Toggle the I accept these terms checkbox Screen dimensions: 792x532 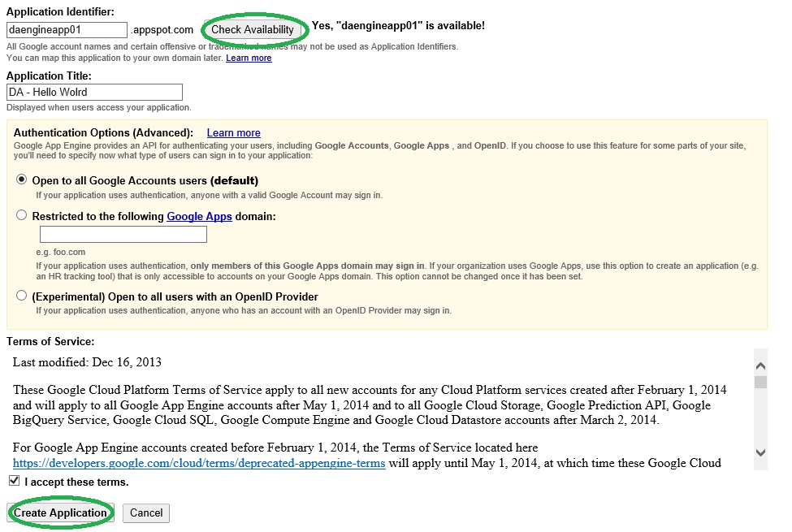pos(14,482)
